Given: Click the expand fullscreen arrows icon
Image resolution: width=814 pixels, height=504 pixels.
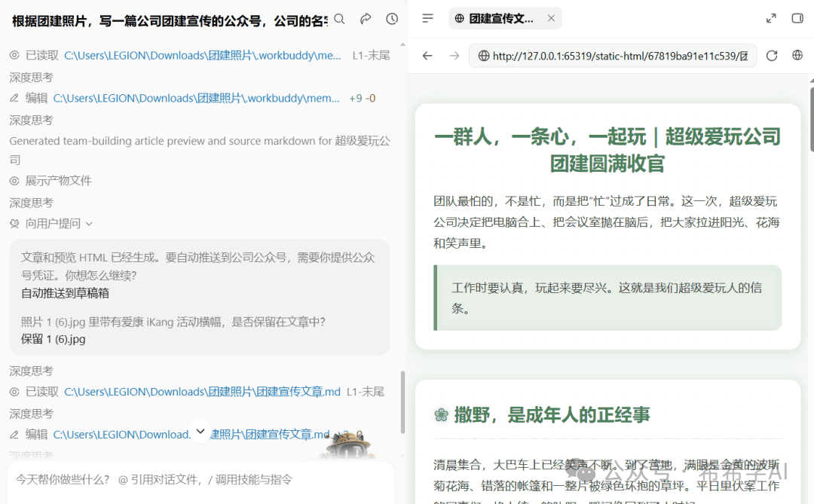Looking at the screenshot, I should pos(772,19).
